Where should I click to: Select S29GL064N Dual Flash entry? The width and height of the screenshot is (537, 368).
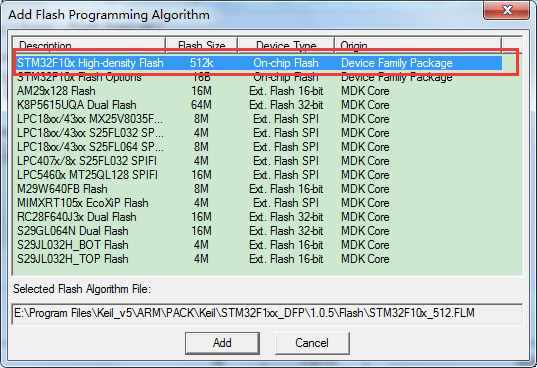[259, 231]
